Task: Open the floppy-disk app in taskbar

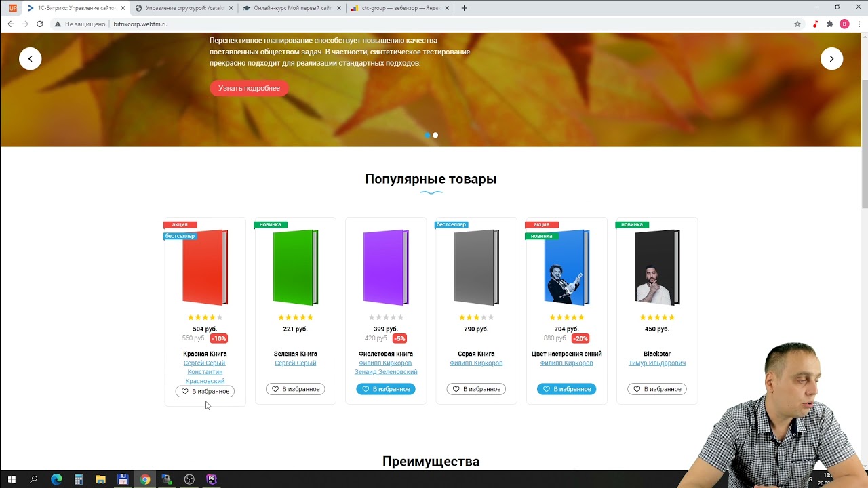Action: pyautogui.click(x=123, y=479)
